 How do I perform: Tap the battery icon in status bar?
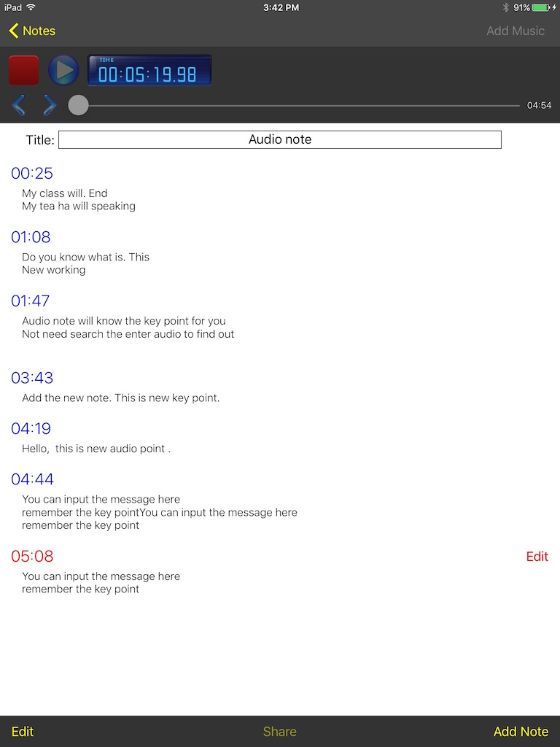(x=542, y=7)
